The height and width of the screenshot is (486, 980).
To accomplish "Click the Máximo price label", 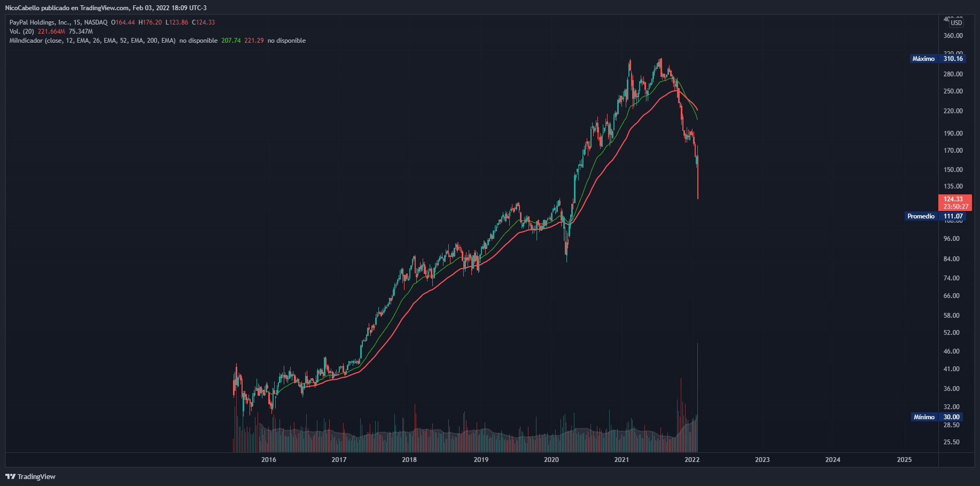I will tap(923, 59).
